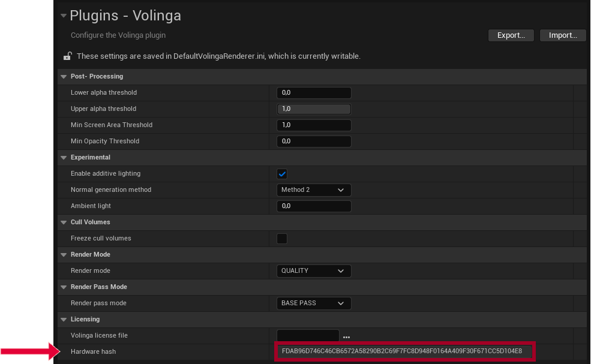Adjust the Upper alpha threshold slider field
This screenshot has height=364, width=591.
(x=314, y=109)
